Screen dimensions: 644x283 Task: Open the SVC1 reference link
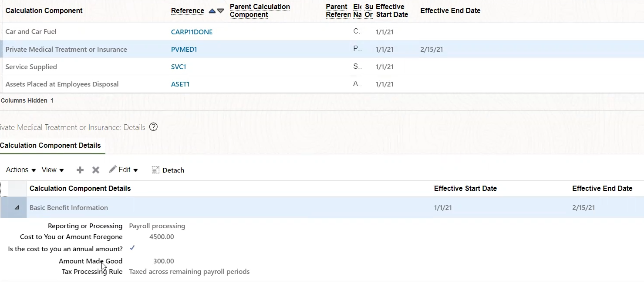[179, 67]
